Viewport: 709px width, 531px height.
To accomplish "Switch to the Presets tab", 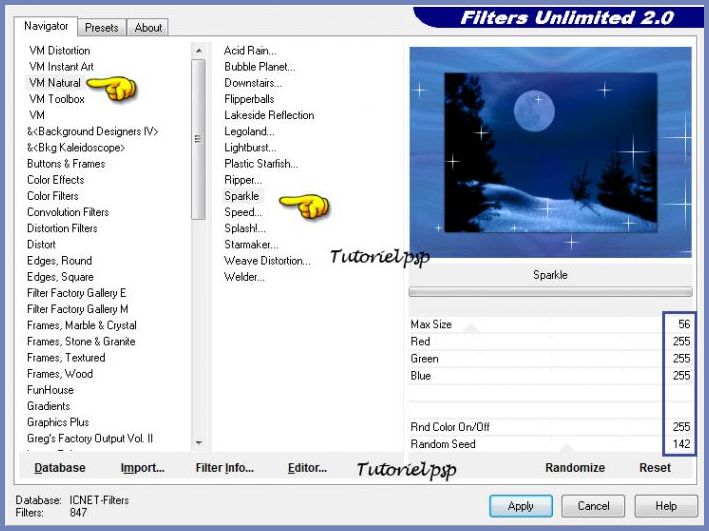I will (101, 28).
